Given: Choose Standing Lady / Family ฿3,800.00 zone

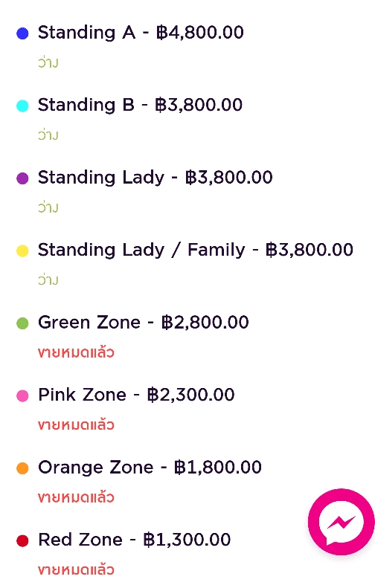Looking at the screenshot, I should 196,250.
